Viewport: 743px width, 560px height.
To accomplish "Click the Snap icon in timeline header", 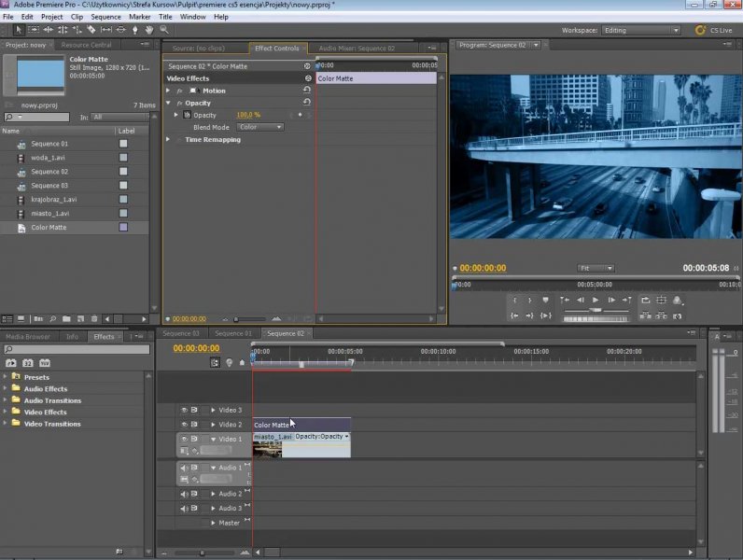I will (216, 362).
